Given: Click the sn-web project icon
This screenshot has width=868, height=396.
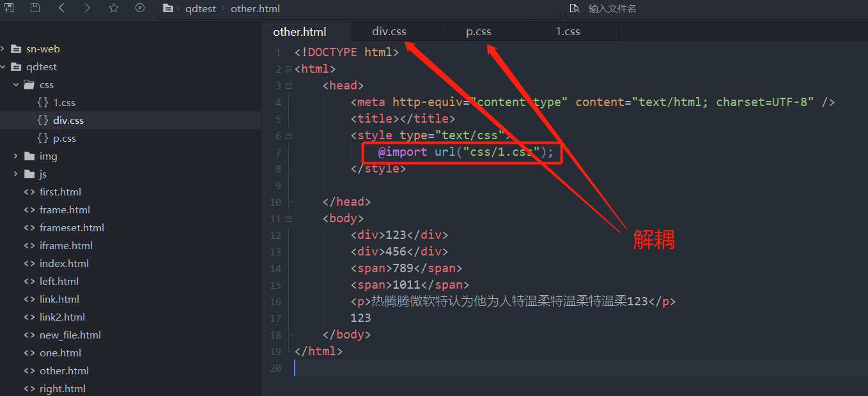Looking at the screenshot, I should 16,49.
